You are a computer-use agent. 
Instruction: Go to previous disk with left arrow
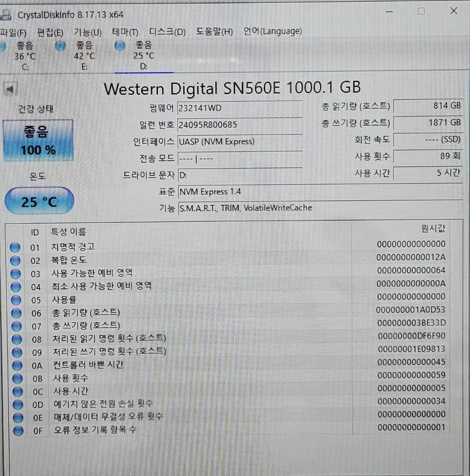[10, 89]
